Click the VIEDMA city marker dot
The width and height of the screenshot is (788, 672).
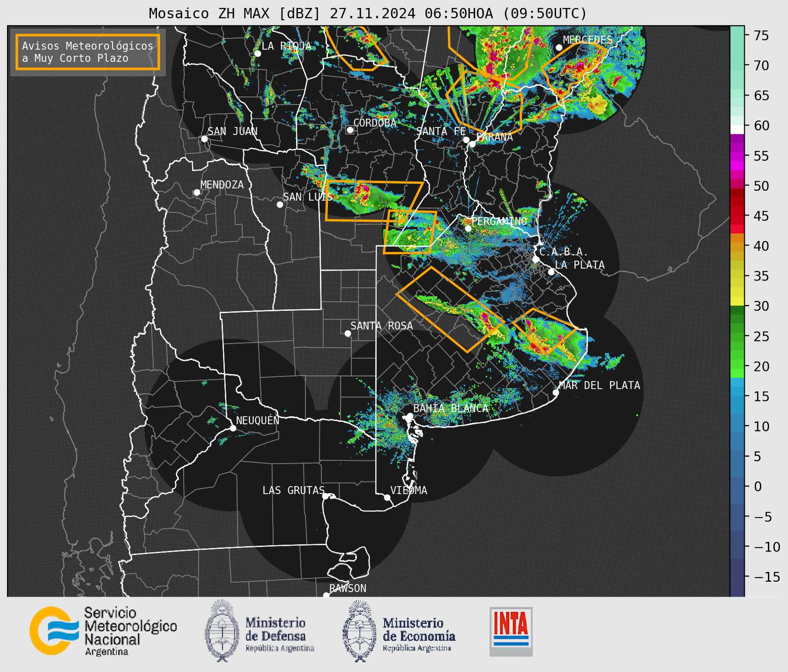[x=387, y=497]
